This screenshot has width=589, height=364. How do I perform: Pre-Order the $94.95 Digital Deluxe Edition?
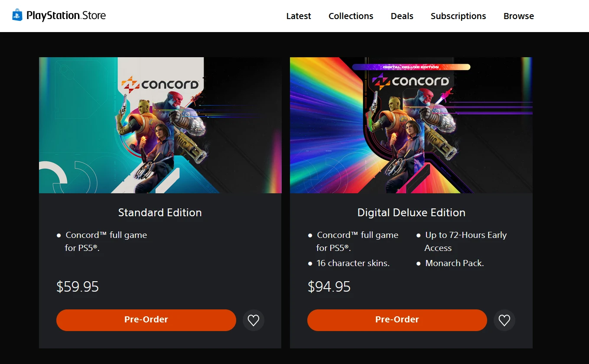click(397, 320)
